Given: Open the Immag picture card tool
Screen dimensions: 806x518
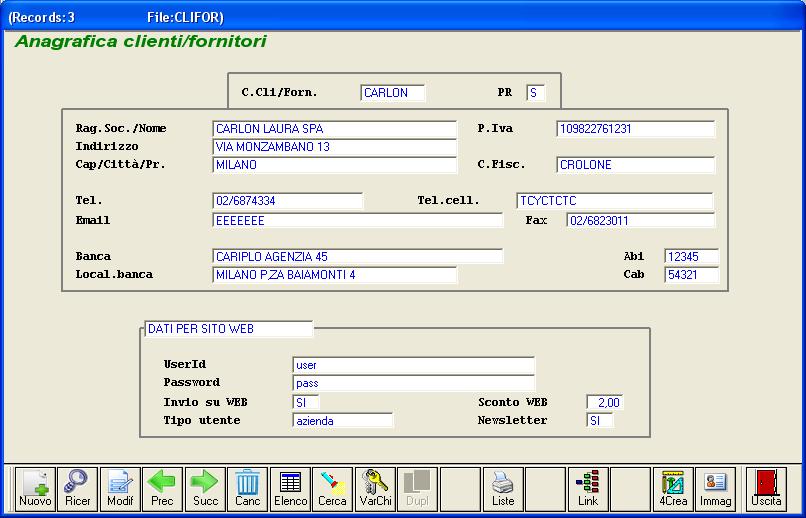Looking at the screenshot, I should (716, 489).
